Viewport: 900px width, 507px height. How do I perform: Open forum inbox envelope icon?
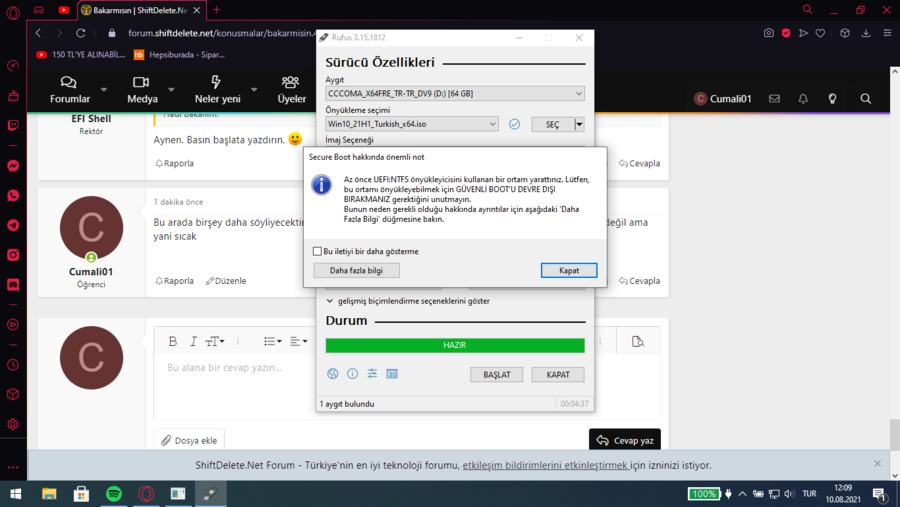(x=774, y=99)
